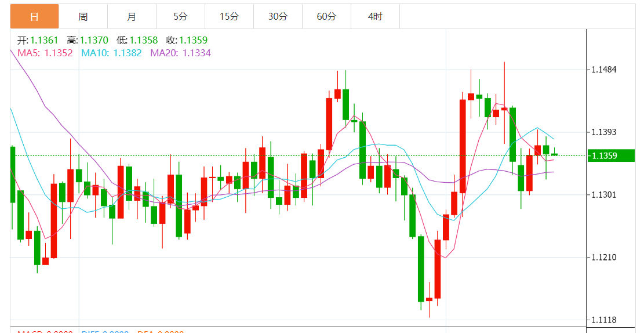
Task: Click the MA10: 1.1382 indicator label
Action: coord(111,53)
